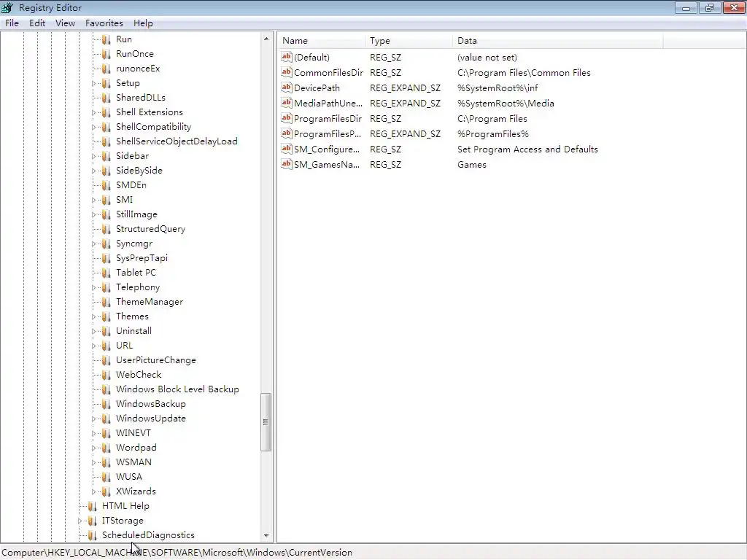Select Windows Block Level Backup key label
Viewport: 747px width, 560px height.
pyautogui.click(x=177, y=389)
